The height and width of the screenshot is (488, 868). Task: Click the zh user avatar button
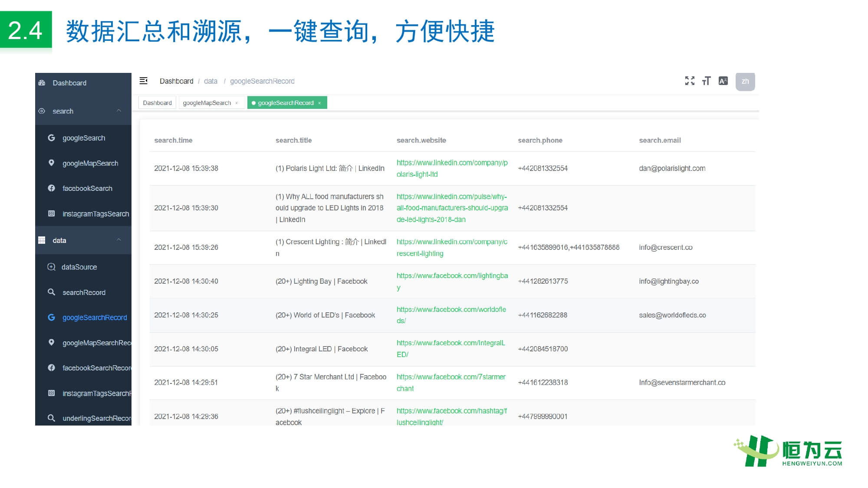click(x=745, y=82)
